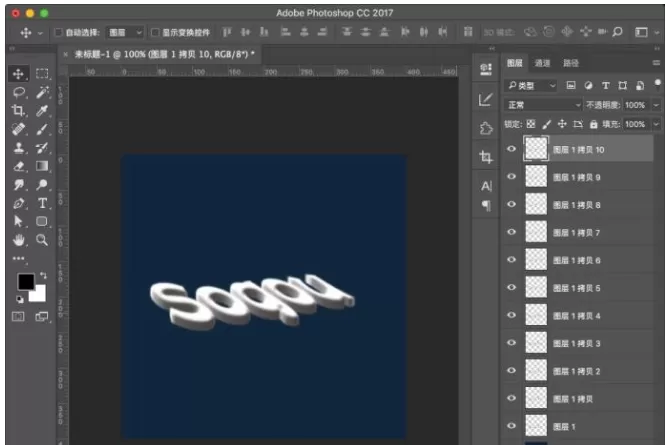Image resolution: width=666 pixels, height=445 pixels.
Task: Select the Brush tool
Action: click(42, 129)
